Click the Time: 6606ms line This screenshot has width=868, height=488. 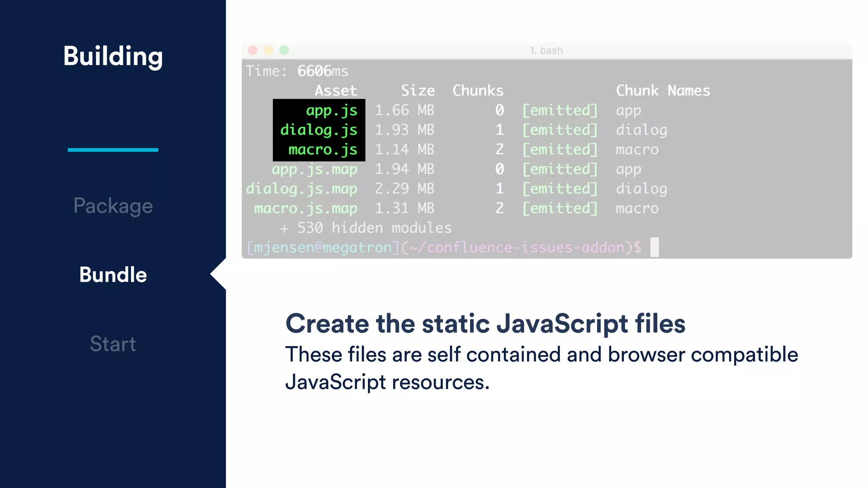click(x=297, y=71)
